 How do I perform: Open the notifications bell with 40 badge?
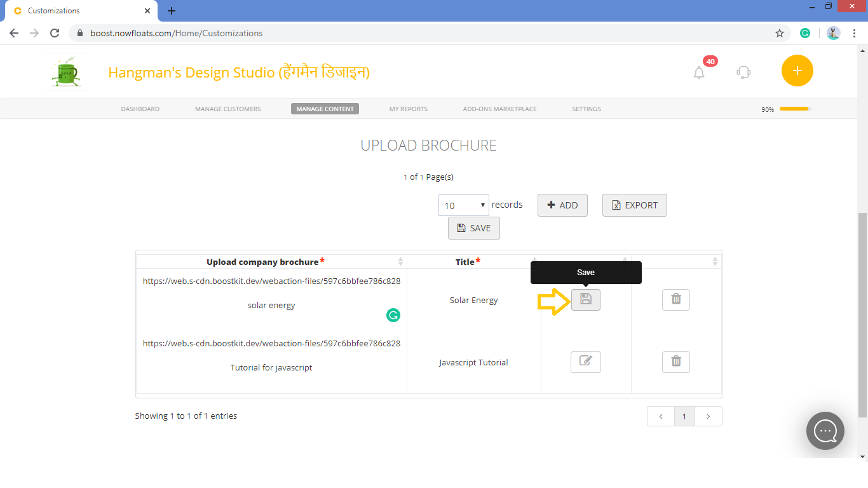700,72
